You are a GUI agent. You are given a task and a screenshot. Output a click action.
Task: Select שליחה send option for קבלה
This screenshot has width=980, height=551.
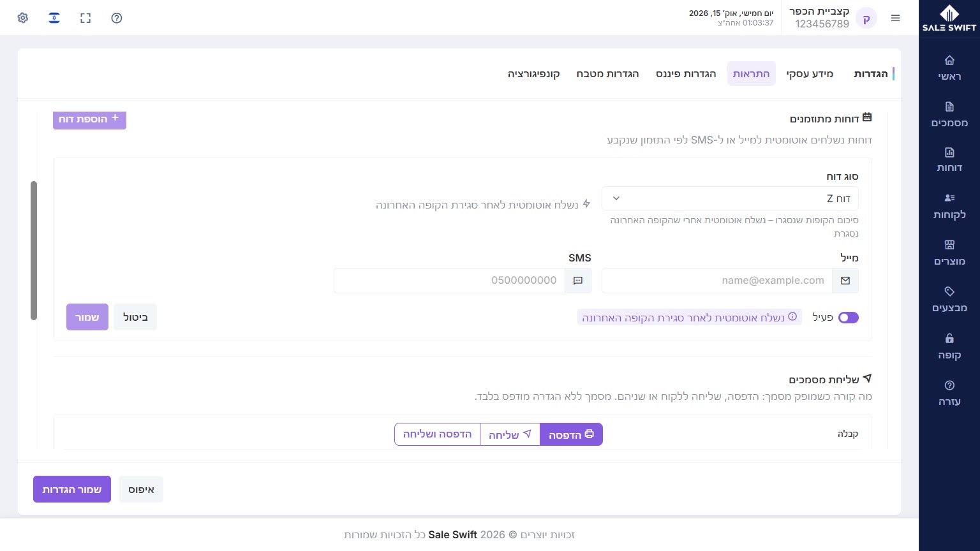click(510, 434)
